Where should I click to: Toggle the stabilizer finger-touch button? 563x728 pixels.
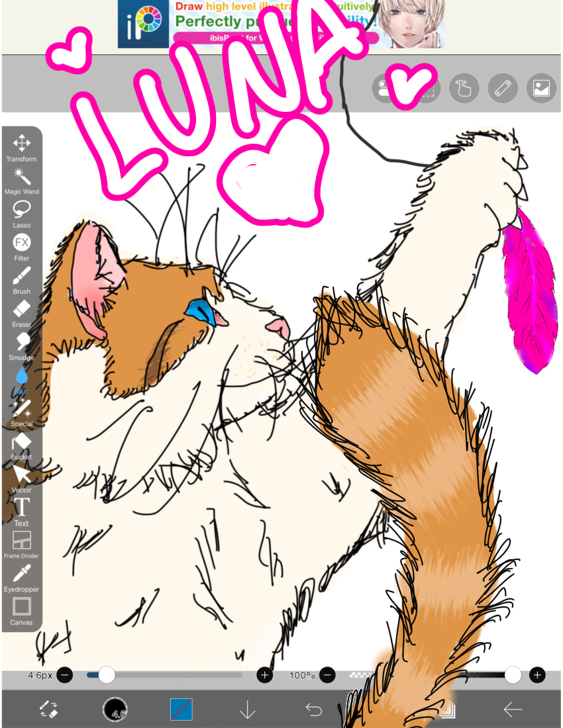pyautogui.click(x=464, y=88)
